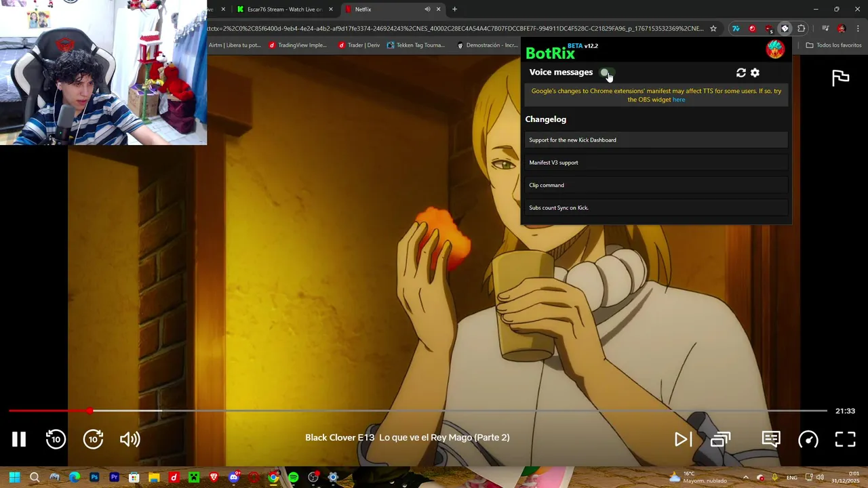Viewport: 868px width, 488px height.
Task: Open Chrome three-dot menu
Action: click(x=858, y=28)
